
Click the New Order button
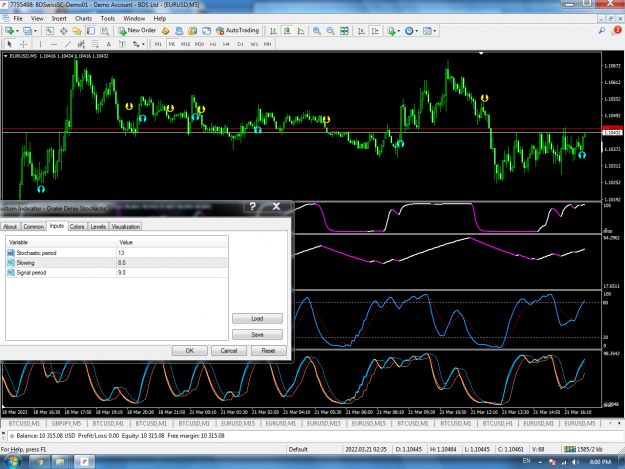click(137, 31)
